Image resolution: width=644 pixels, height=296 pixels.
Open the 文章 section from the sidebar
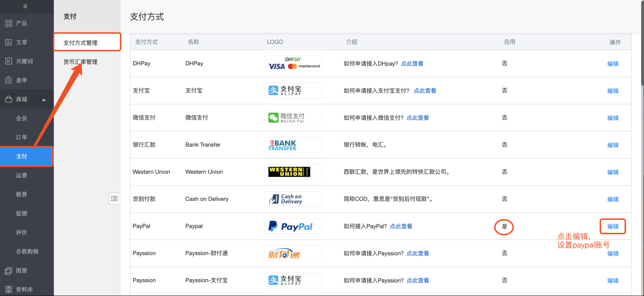[21, 42]
